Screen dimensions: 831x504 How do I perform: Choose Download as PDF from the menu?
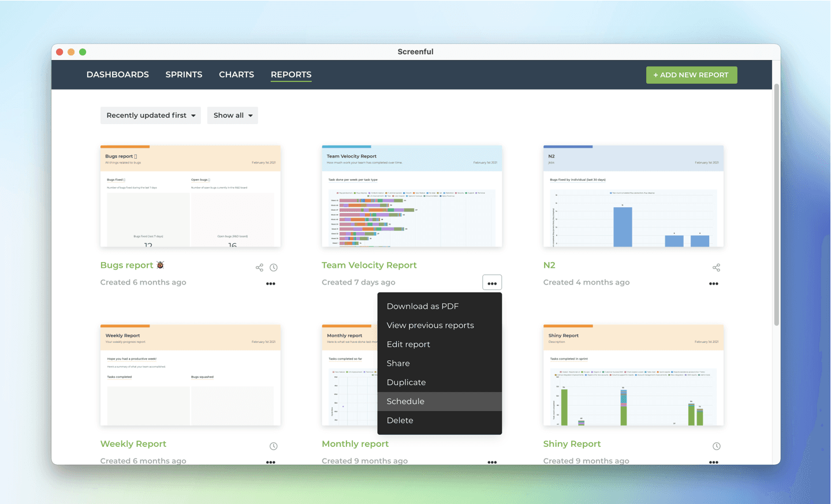[439, 306]
